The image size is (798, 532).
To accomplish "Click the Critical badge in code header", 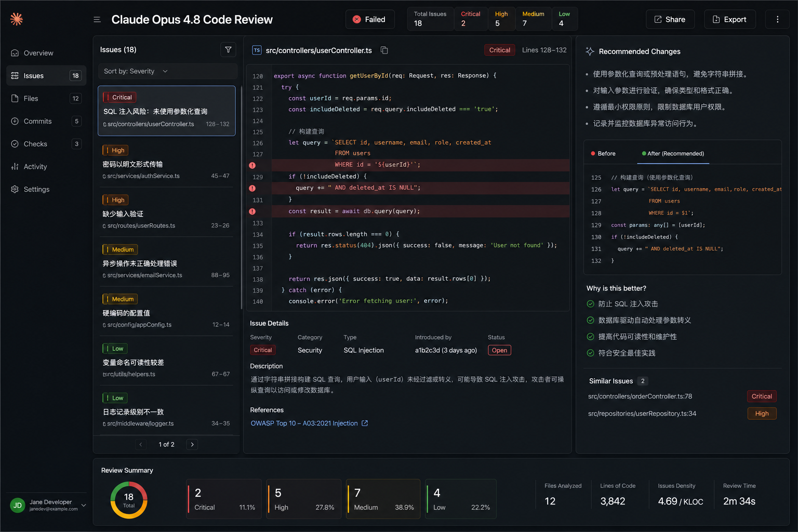I will 500,50.
